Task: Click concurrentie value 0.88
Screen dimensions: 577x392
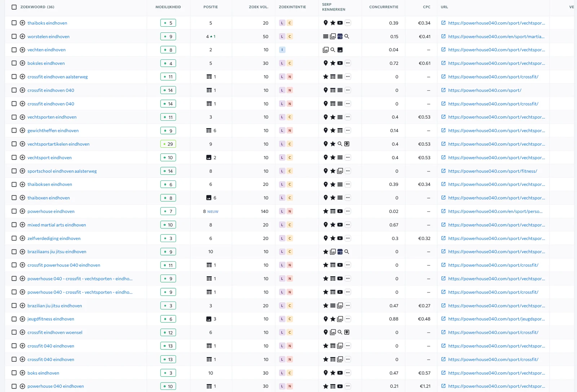Action: [394, 319]
